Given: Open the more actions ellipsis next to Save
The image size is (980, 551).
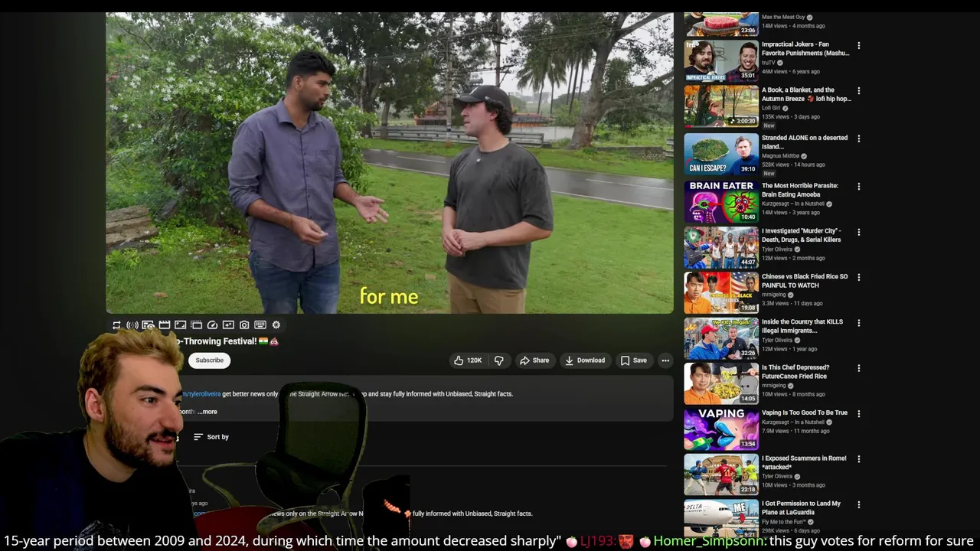Looking at the screenshot, I should tap(665, 360).
